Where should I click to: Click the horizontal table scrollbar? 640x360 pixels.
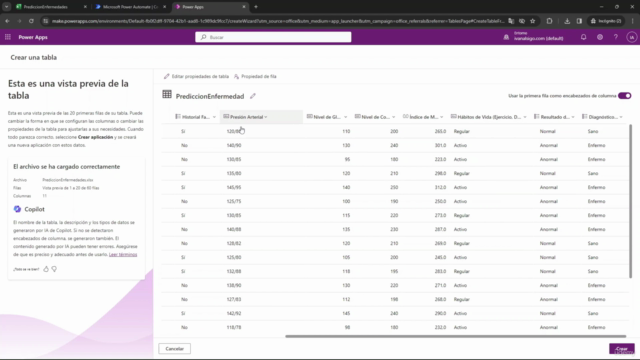point(456,336)
